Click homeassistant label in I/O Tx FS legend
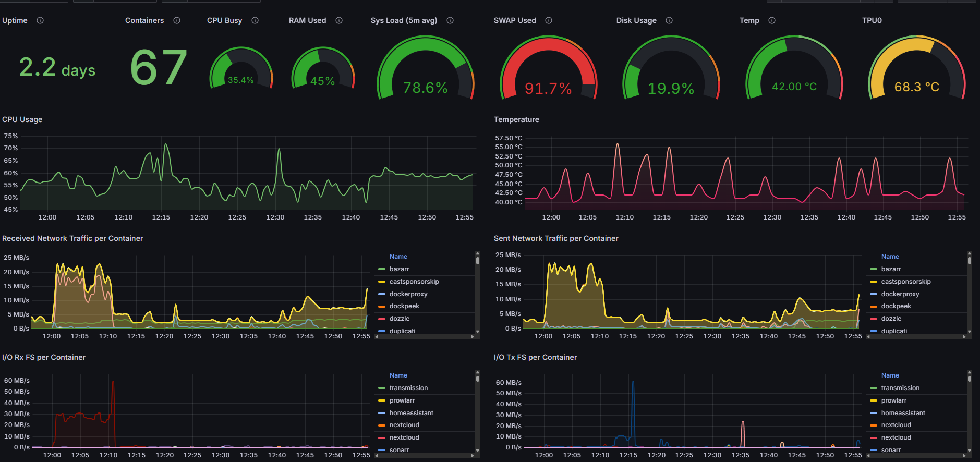 (x=903, y=413)
